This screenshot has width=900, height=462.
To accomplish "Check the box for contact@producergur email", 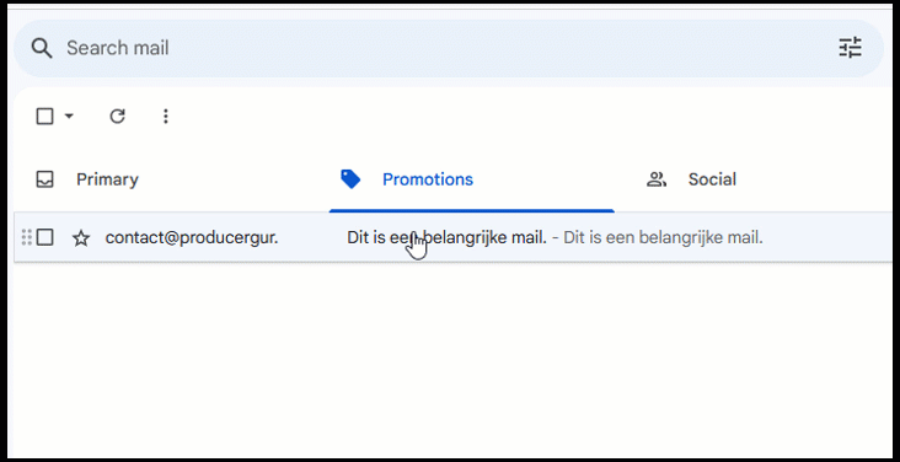I will [x=45, y=237].
